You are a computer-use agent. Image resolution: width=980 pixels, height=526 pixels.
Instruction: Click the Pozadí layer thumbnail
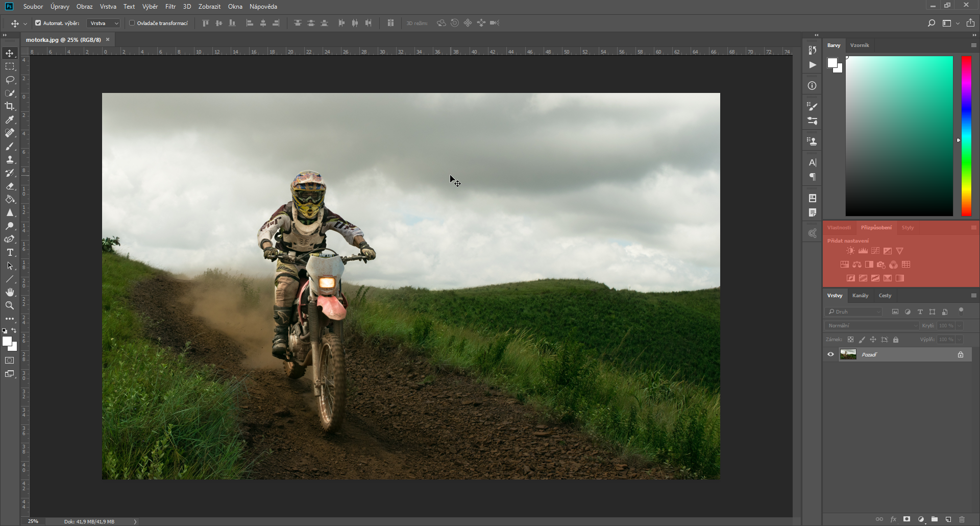point(848,354)
